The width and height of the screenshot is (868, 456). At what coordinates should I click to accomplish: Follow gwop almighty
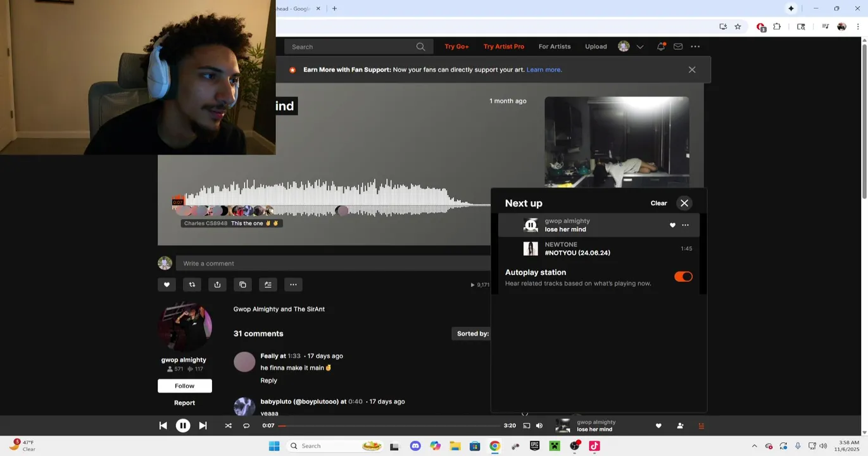(185, 386)
